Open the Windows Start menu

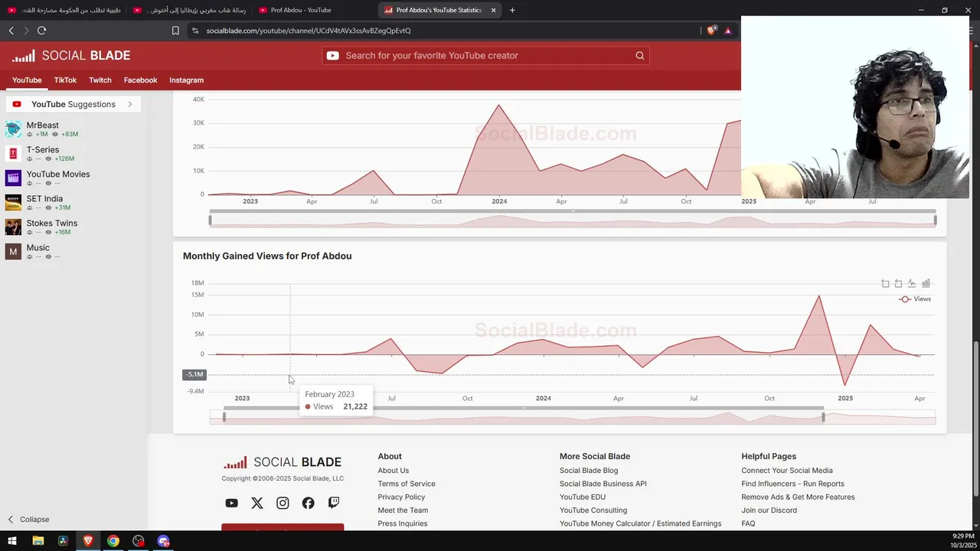12,541
